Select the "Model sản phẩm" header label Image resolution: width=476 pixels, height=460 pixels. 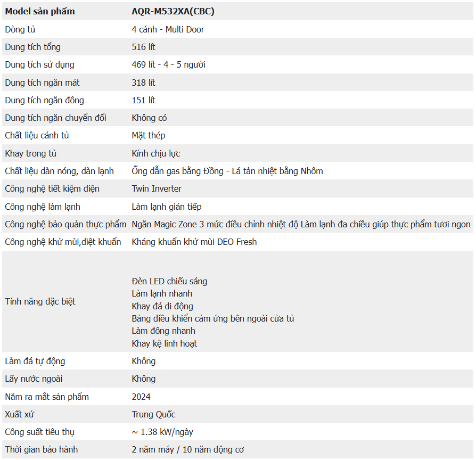(40, 11)
